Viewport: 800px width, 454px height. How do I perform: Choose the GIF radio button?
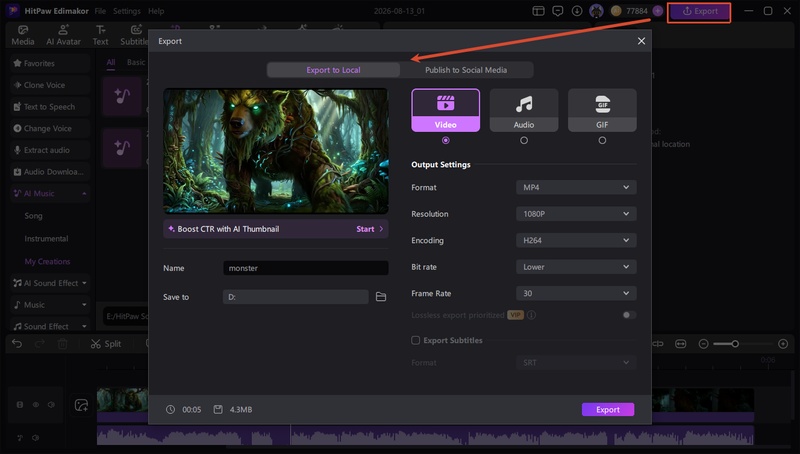602,140
